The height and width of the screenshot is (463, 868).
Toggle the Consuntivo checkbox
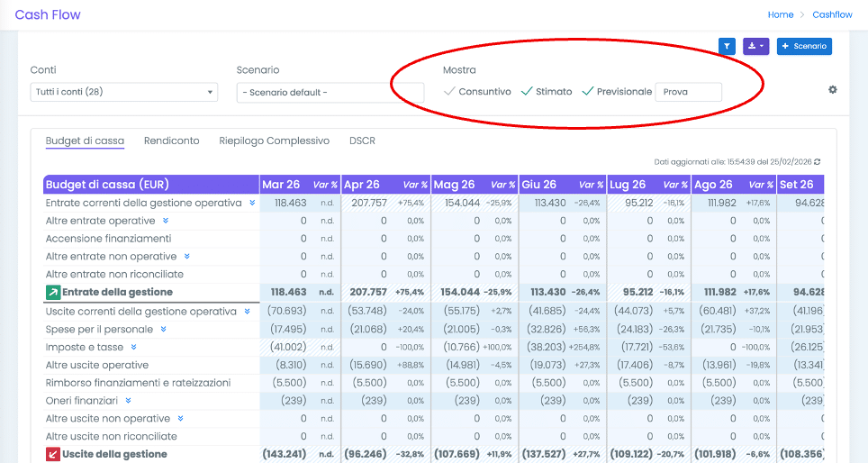click(449, 92)
